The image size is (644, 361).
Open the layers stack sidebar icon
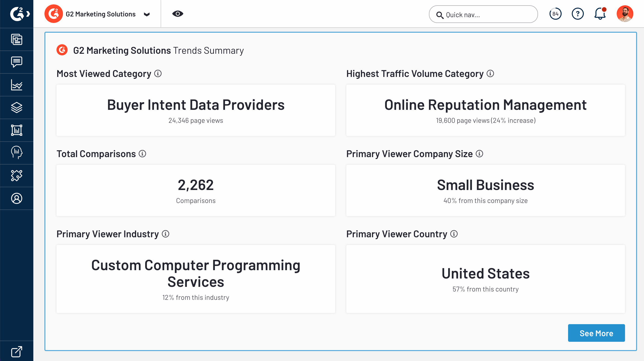(x=17, y=108)
